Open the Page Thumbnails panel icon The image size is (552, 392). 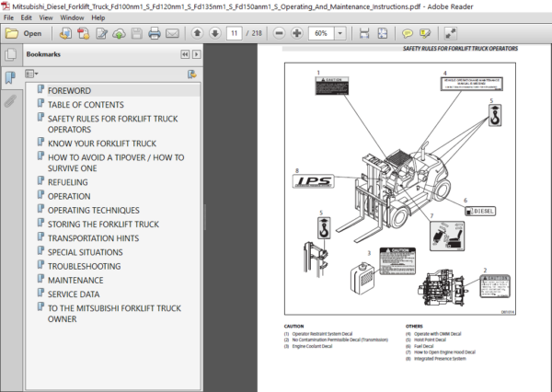tap(11, 54)
